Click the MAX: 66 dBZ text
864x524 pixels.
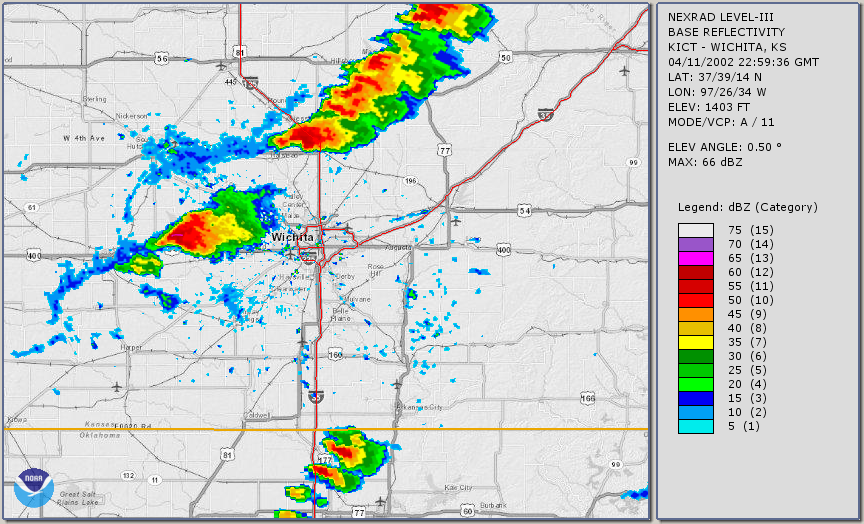coord(705,163)
